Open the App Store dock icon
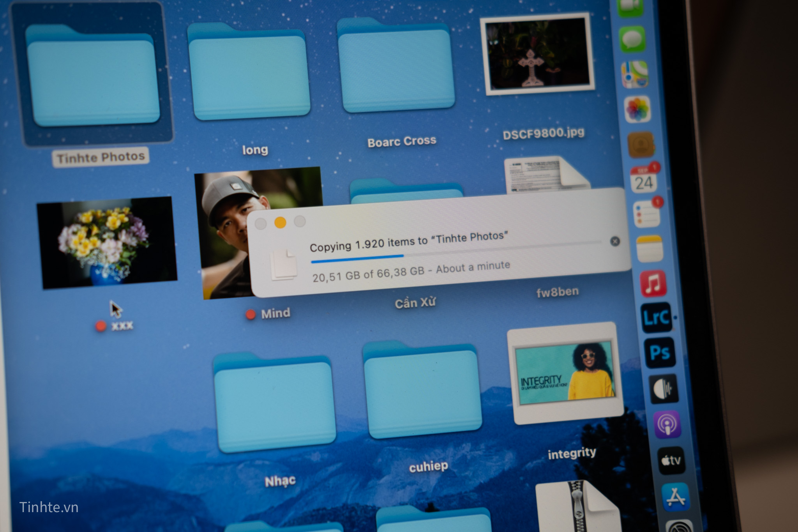Screen dimensions: 798x532 pos(676,497)
